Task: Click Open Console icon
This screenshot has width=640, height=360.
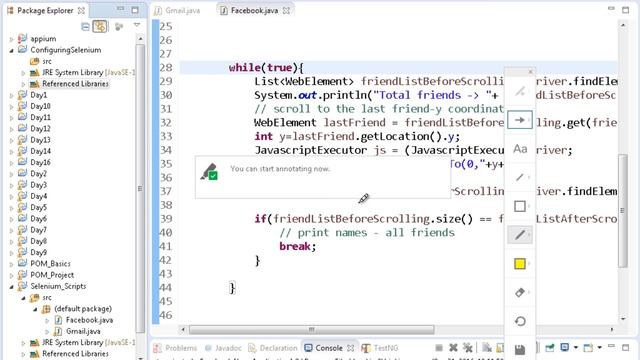Action: pyautogui.click(x=588, y=348)
